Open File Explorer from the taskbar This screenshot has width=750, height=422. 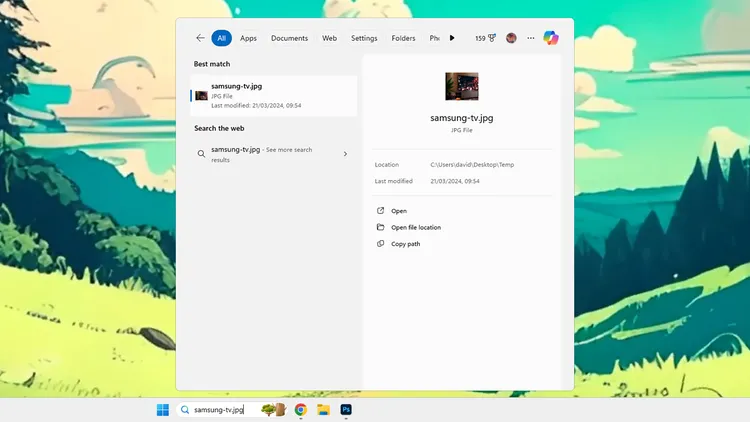(323, 410)
